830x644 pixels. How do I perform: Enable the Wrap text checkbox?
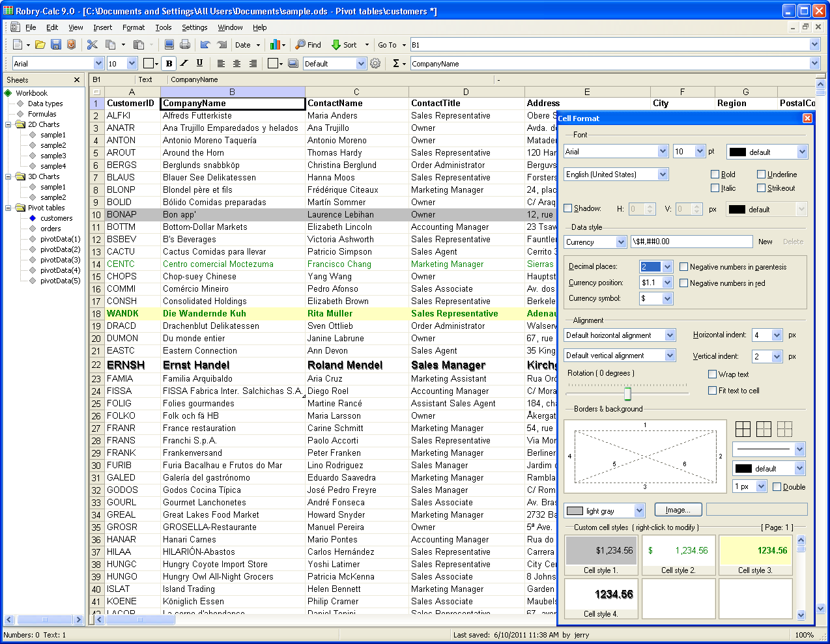pos(713,374)
